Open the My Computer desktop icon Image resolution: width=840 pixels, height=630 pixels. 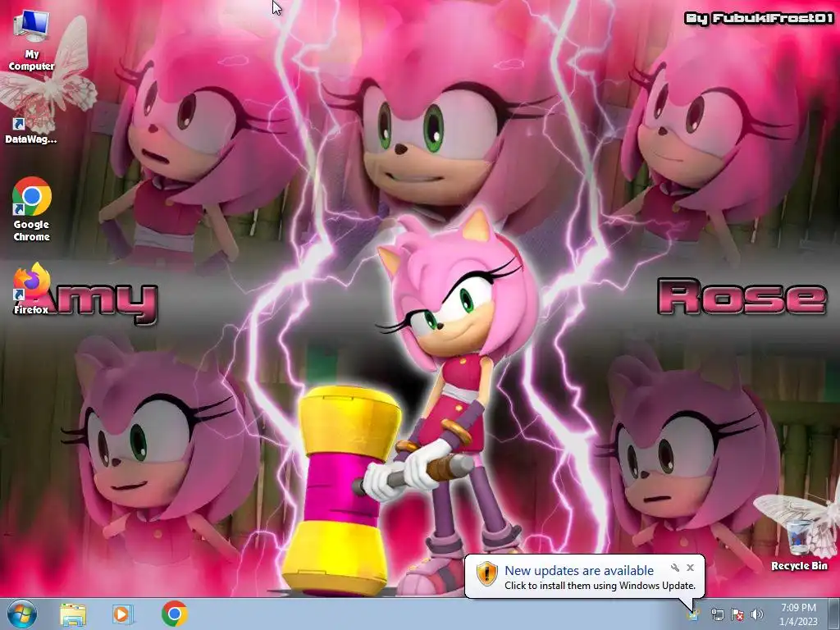pyautogui.click(x=32, y=42)
